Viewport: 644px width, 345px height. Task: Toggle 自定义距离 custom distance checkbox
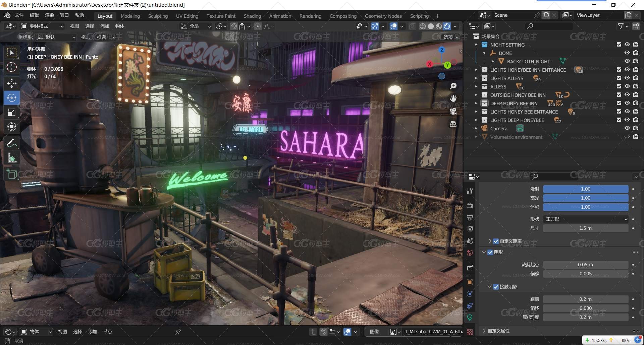496,241
